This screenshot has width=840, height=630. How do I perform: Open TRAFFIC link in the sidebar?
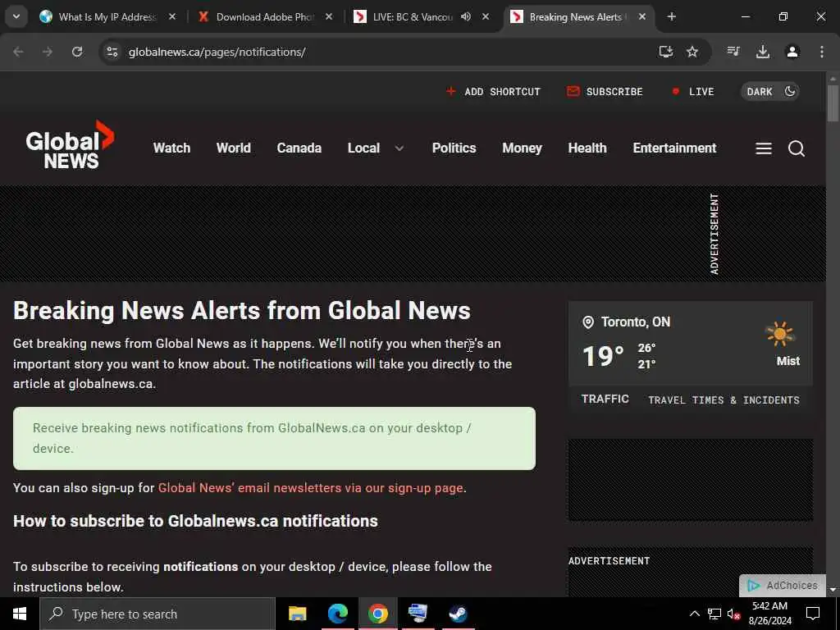click(x=605, y=399)
